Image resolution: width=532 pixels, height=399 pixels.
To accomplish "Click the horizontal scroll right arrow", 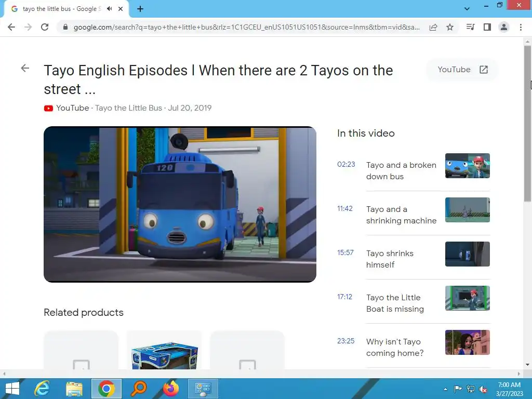I will pos(519,374).
